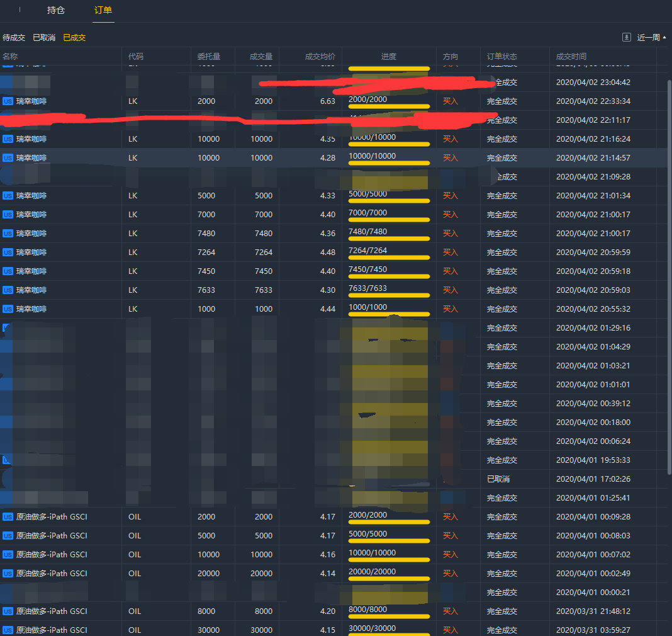Click progress bar showing 20000/20000
The width and height of the screenshot is (672, 636).
click(x=389, y=579)
